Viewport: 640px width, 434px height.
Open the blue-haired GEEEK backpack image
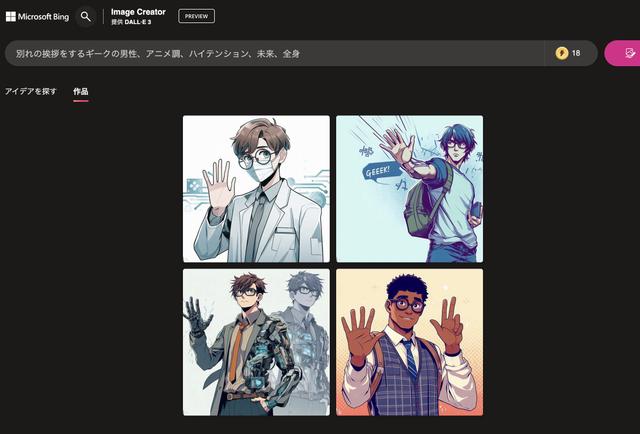pyautogui.click(x=409, y=189)
